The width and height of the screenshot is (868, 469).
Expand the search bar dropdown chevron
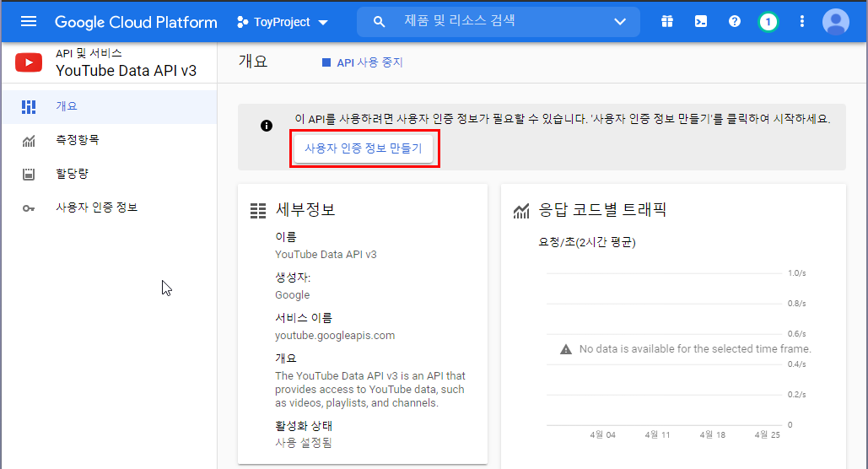[620, 22]
